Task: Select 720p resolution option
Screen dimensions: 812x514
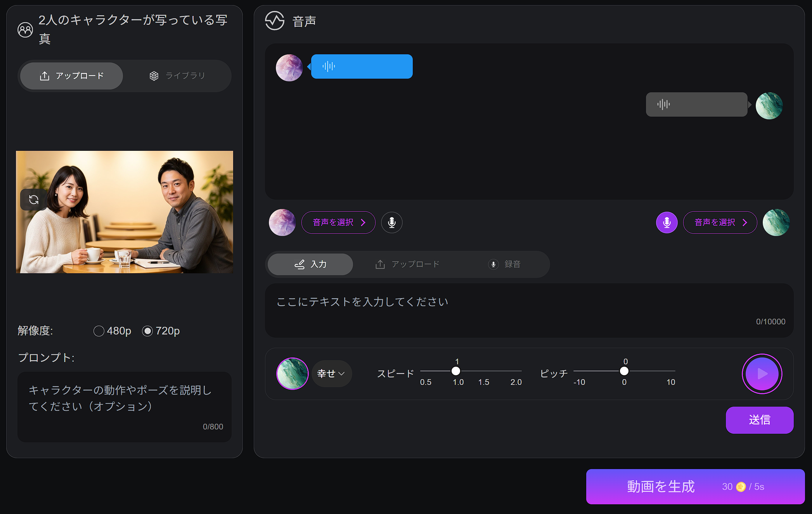Action: coord(147,331)
